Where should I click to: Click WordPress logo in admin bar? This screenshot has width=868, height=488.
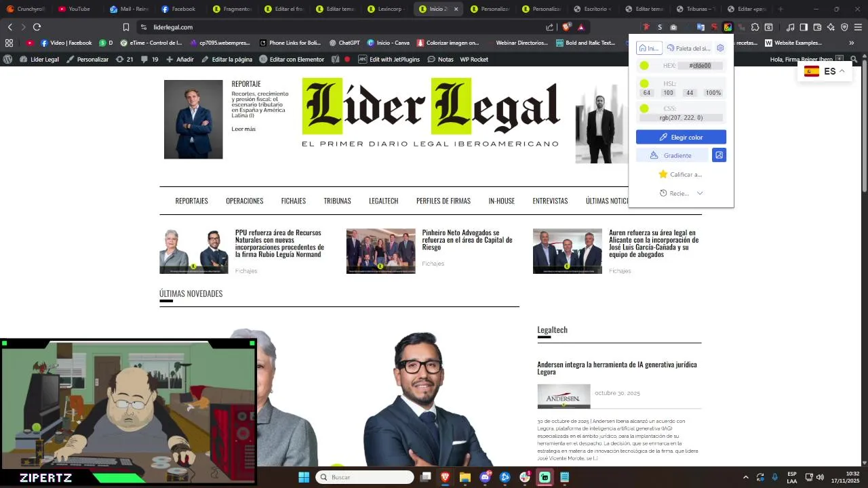[8, 59]
